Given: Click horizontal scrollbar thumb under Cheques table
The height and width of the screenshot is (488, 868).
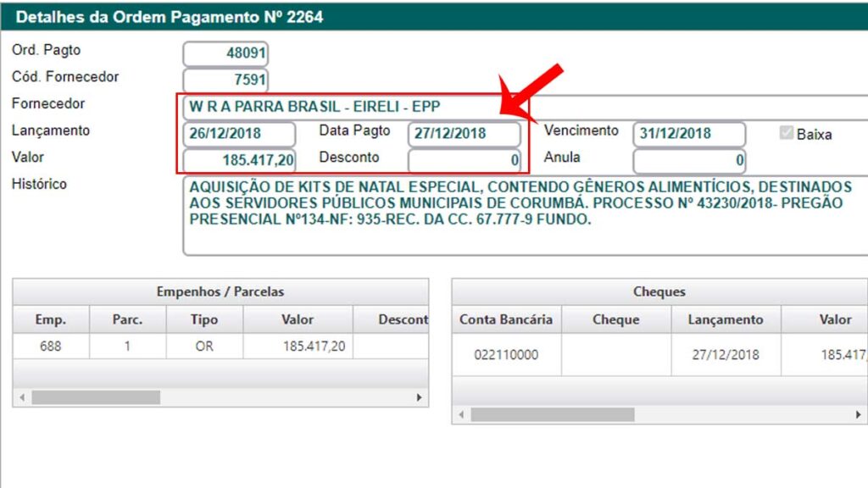Looking at the screenshot, I should pos(552,414).
